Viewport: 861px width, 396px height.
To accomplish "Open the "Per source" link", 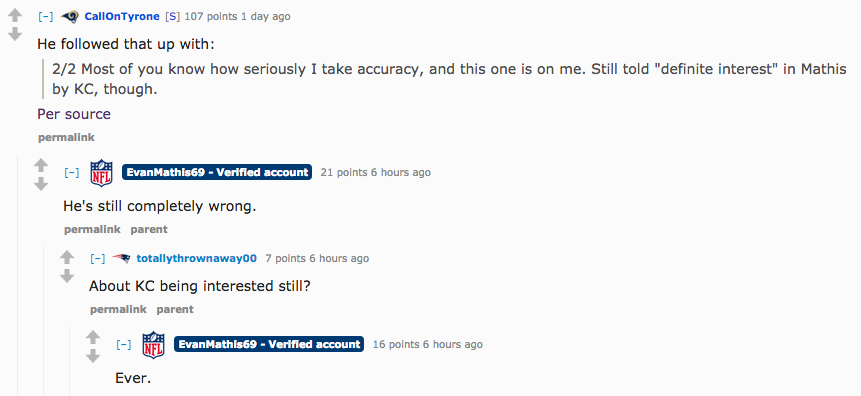I will point(74,114).
